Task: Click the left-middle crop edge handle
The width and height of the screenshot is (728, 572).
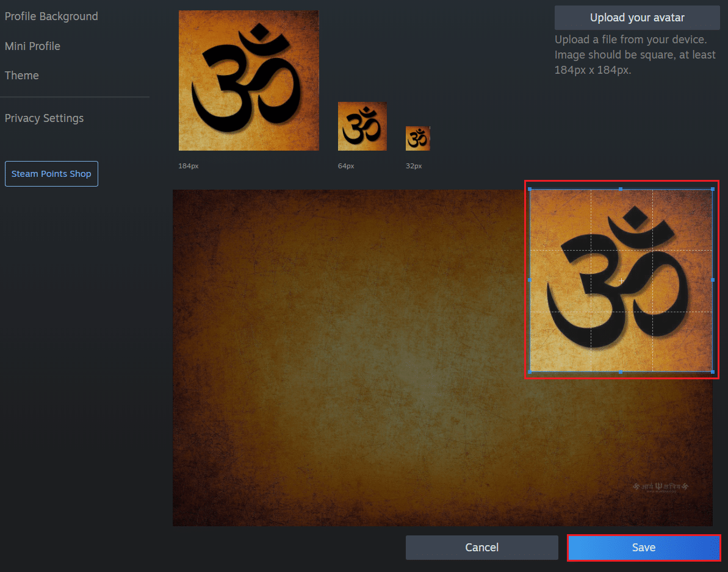Action: [530, 280]
